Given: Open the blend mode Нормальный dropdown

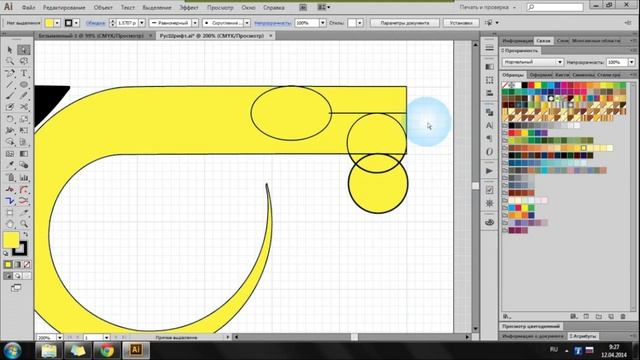Looking at the screenshot, I should [x=533, y=62].
